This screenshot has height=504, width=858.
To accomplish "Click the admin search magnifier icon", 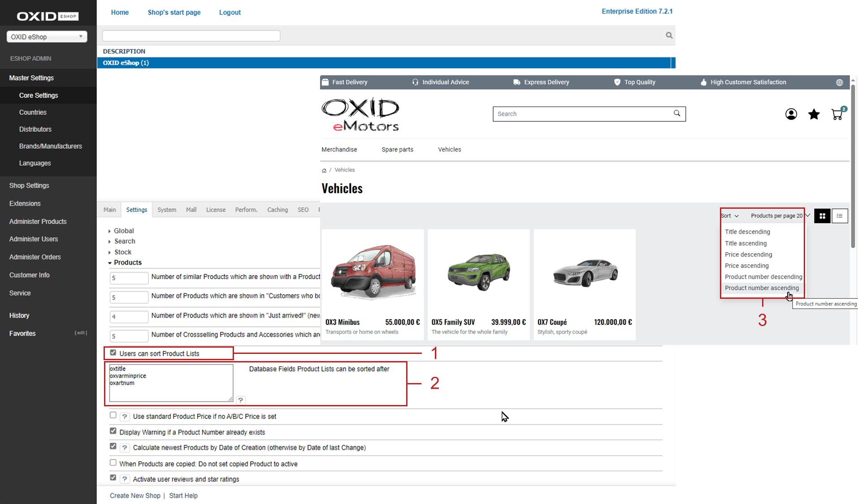I will (x=669, y=35).
